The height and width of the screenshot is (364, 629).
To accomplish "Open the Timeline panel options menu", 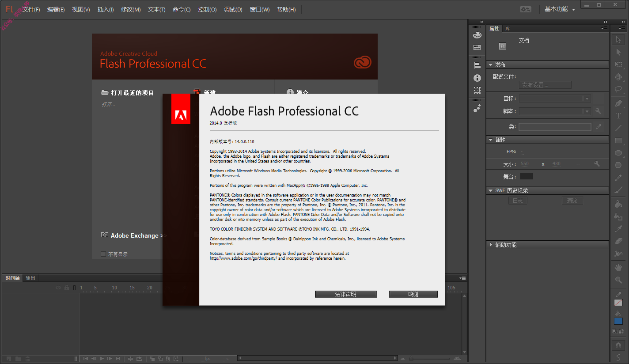I will point(462,278).
